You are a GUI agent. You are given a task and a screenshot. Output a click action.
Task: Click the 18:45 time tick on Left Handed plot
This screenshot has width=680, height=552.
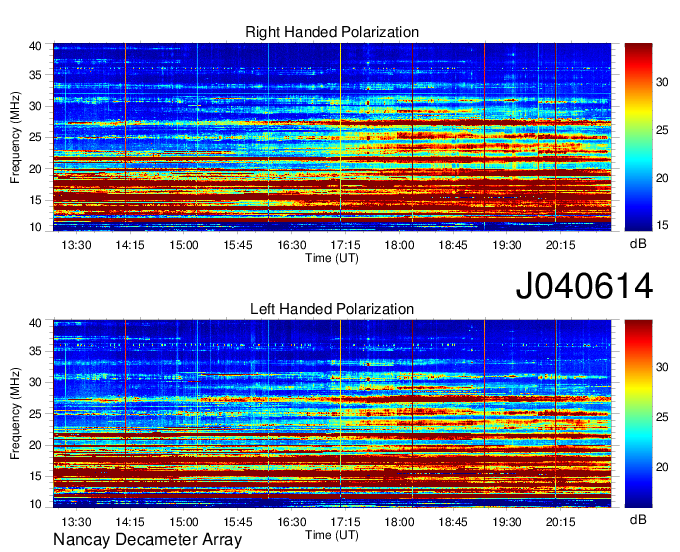pos(453,521)
